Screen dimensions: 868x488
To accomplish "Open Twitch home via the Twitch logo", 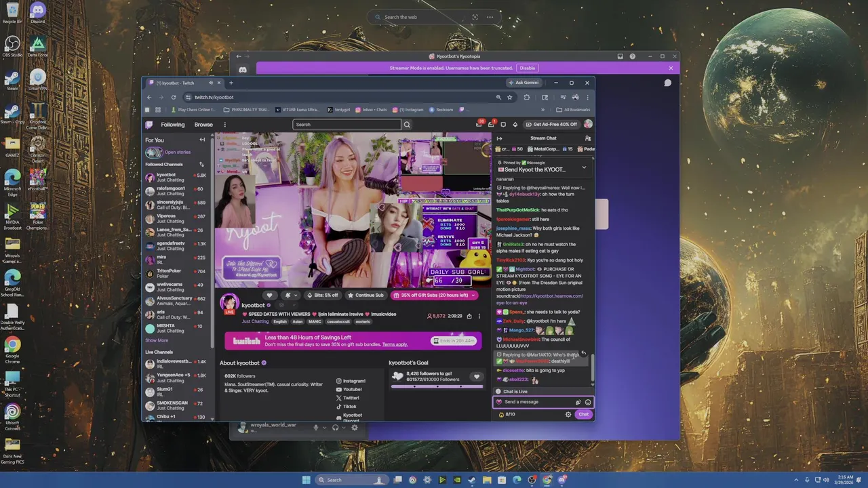I will tap(149, 125).
